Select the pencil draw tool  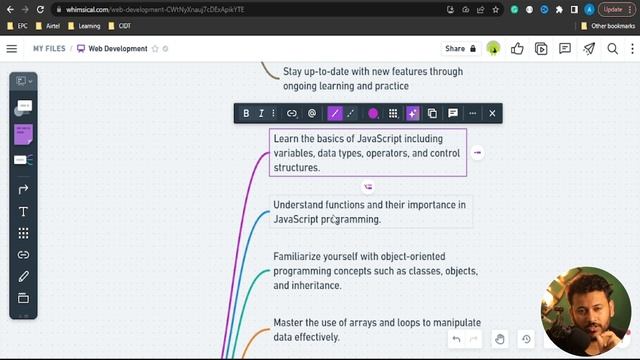click(x=23, y=276)
